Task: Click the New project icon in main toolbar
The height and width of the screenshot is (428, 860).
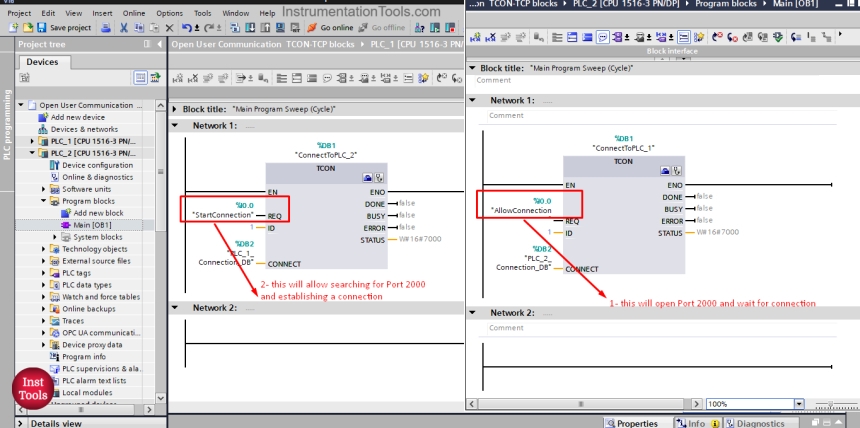Action: (13, 27)
